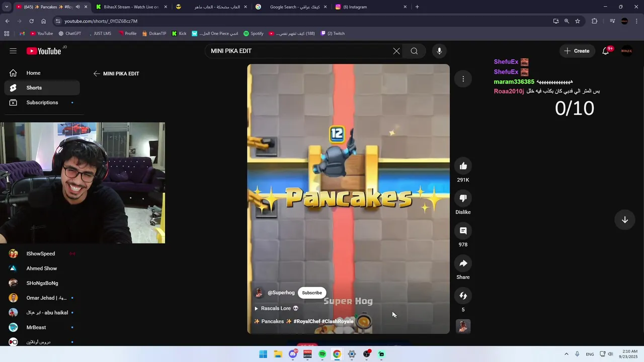Screen dimensions: 644x362
Task: Start voice search with the microphone
Action: 439,51
